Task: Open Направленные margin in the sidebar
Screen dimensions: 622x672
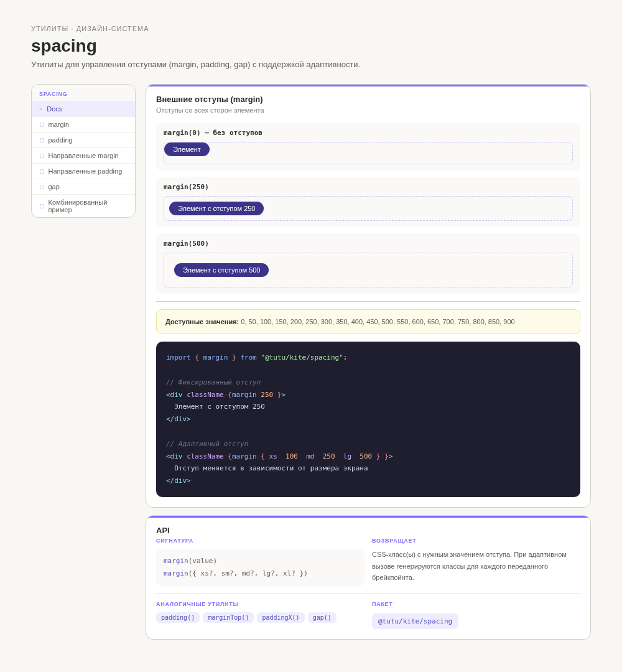Action: (x=83, y=156)
